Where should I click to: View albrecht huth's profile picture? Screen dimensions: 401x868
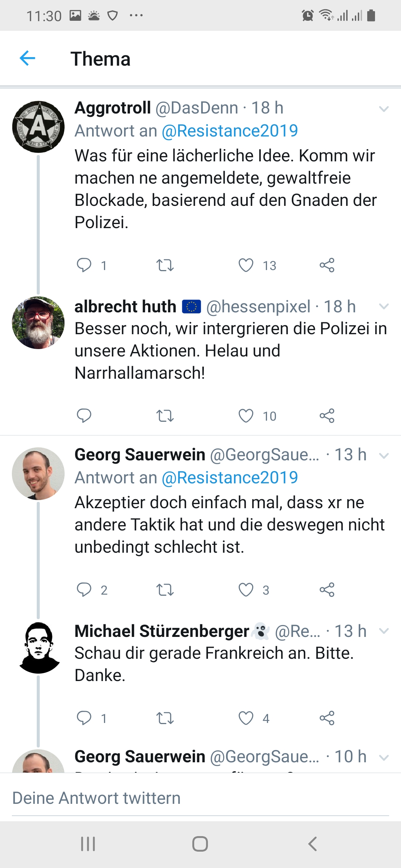38,323
